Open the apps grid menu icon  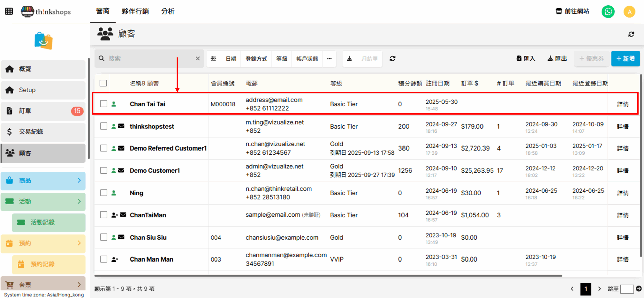point(9,11)
